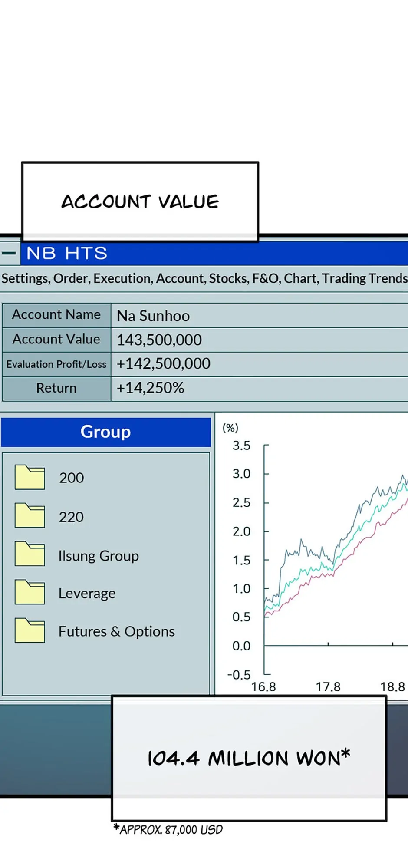Click the Account Name field showing Na Sunhoo
The height and width of the screenshot is (868, 408).
[153, 316]
